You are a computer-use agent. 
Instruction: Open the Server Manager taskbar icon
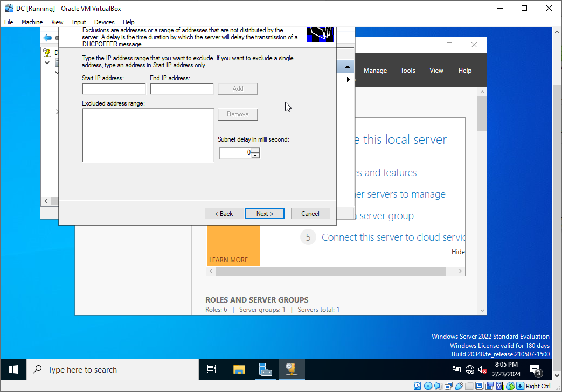coord(266,369)
